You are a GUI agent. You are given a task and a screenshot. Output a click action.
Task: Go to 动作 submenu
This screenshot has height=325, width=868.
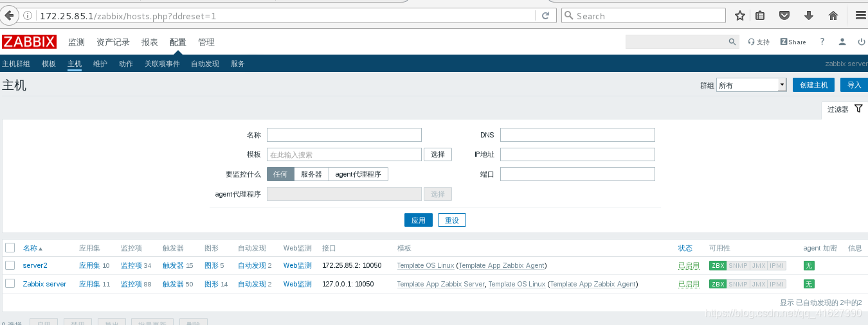click(126, 64)
